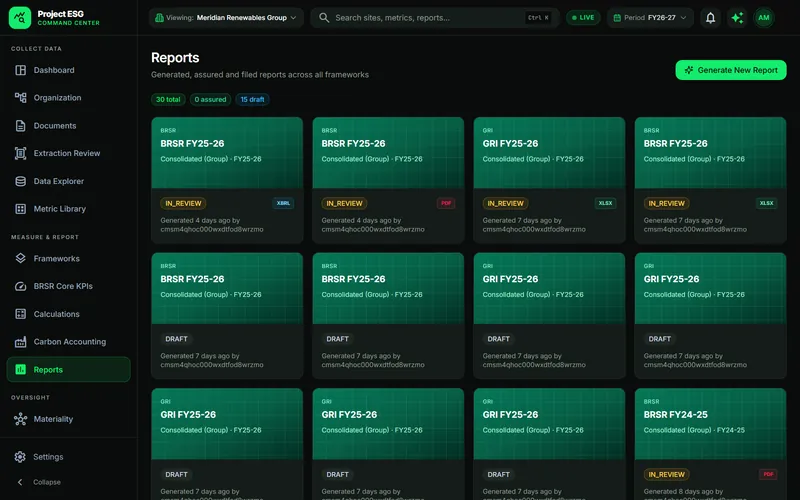The width and height of the screenshot is (800, 500).
Task: Click the Reports page heading
Action: (175, 58)
